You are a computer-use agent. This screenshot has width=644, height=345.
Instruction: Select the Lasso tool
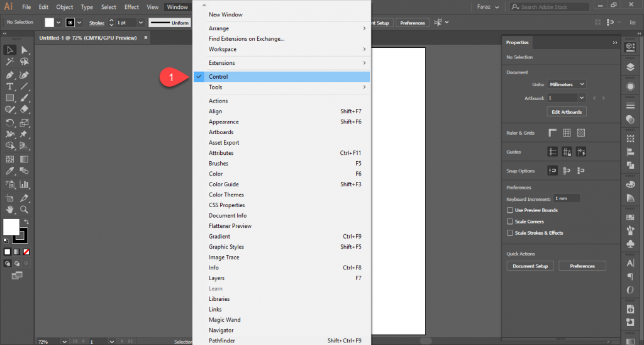click(x=25, y=62)
